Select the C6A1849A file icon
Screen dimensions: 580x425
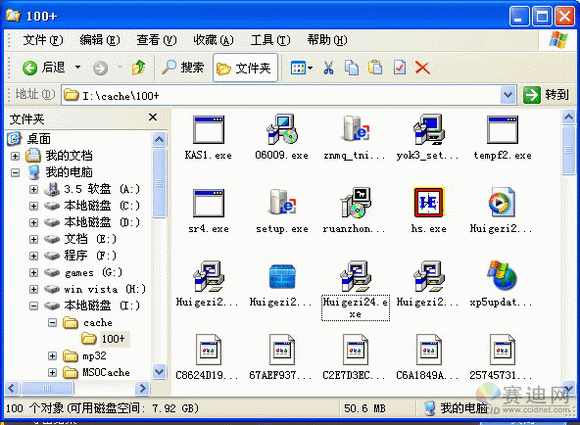(429, 350)
